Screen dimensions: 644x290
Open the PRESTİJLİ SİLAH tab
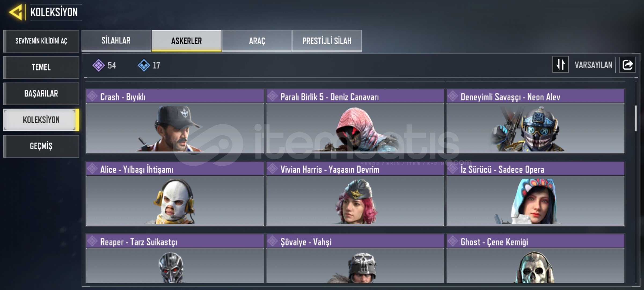coord(327,41)
